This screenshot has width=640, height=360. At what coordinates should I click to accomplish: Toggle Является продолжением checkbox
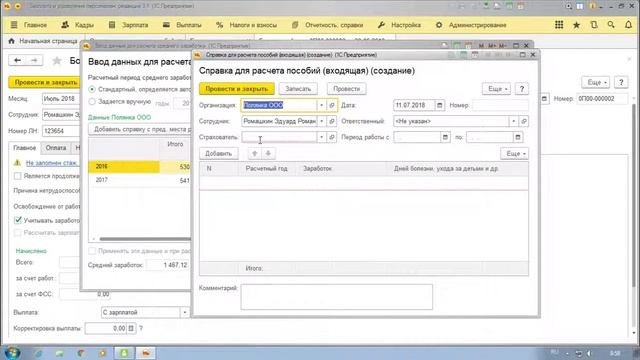click(x=18, y=176)
